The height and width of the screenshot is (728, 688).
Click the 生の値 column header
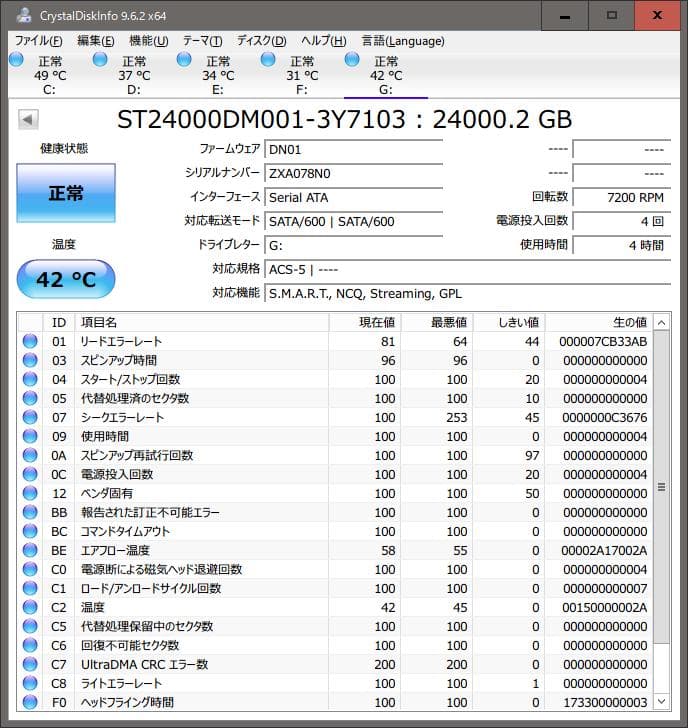tap(599, 322)
